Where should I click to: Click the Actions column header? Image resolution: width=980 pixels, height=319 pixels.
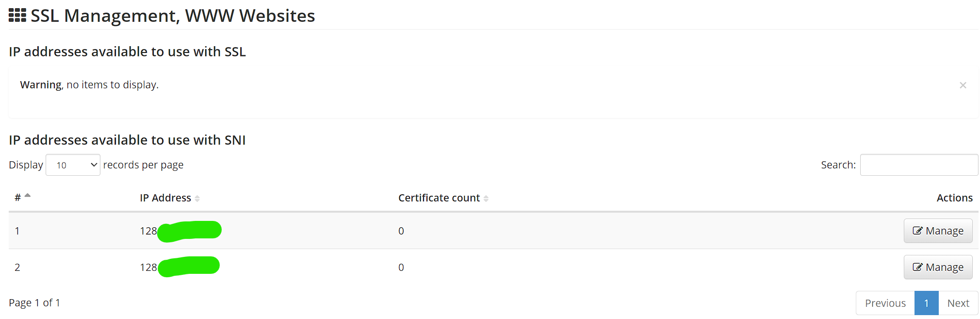tap(954, 198)
